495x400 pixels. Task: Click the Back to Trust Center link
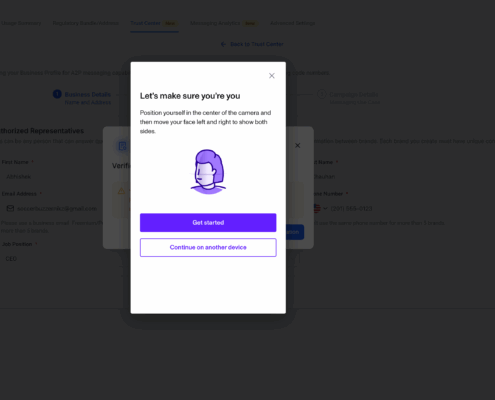(x=257, y=44)
